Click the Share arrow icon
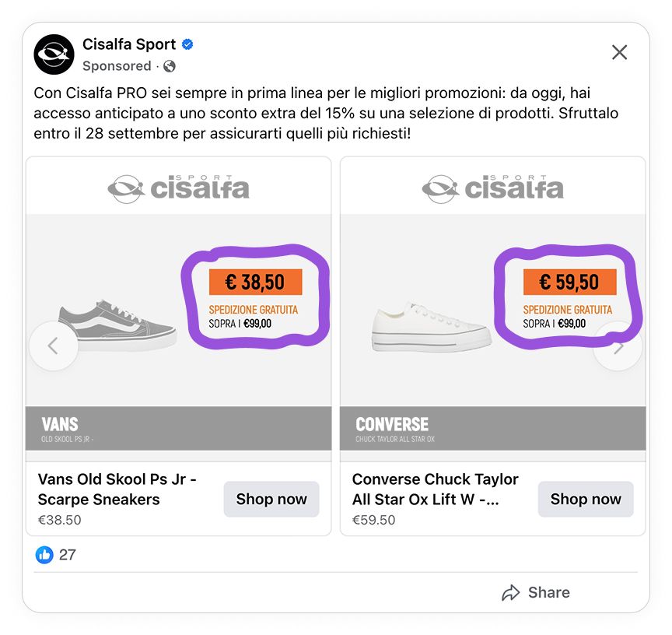Image resolution: width=672 pixels, height=635 pixels. coord(512,592)
